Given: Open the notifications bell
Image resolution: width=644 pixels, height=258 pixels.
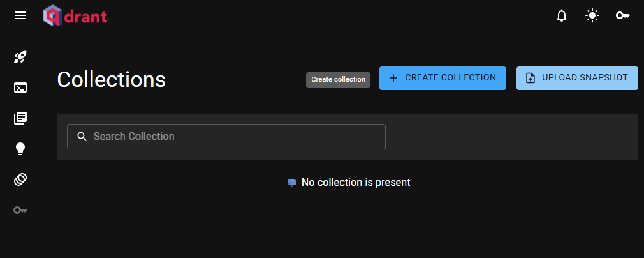Looking at the screenshot, I should (562, 15).
